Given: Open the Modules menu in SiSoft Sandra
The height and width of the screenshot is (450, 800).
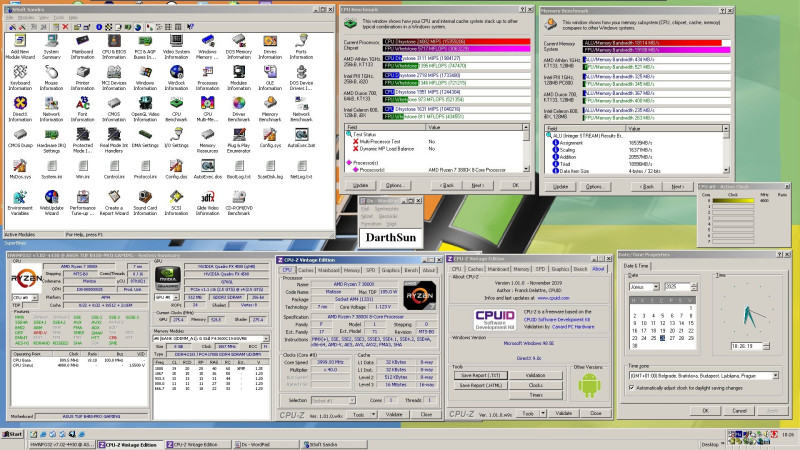Looking at the screenshot, I should pos(26,17).
